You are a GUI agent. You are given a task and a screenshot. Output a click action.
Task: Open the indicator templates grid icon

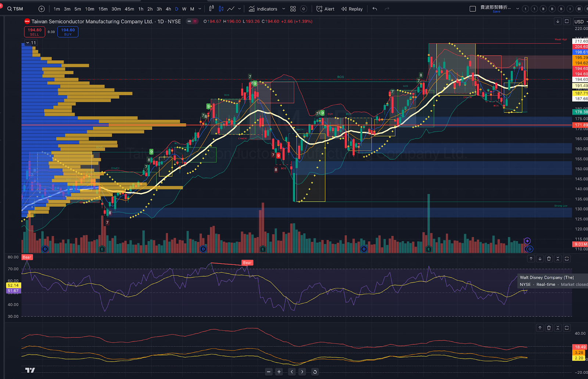tap(293, 9)
